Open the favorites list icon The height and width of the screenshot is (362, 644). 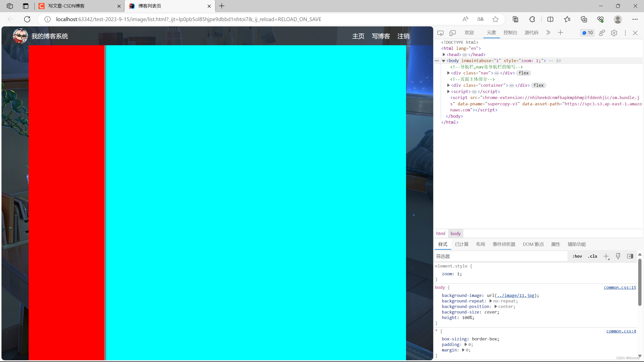coord(567,19)
